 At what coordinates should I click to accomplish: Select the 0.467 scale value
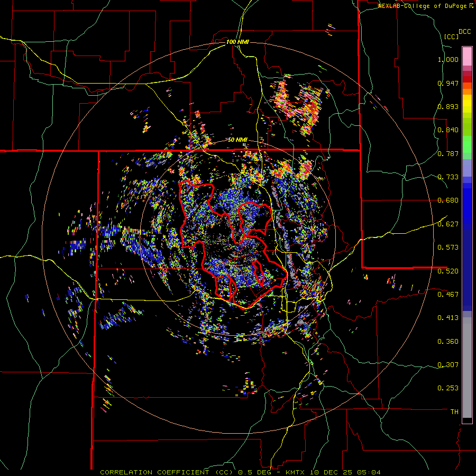448,295
